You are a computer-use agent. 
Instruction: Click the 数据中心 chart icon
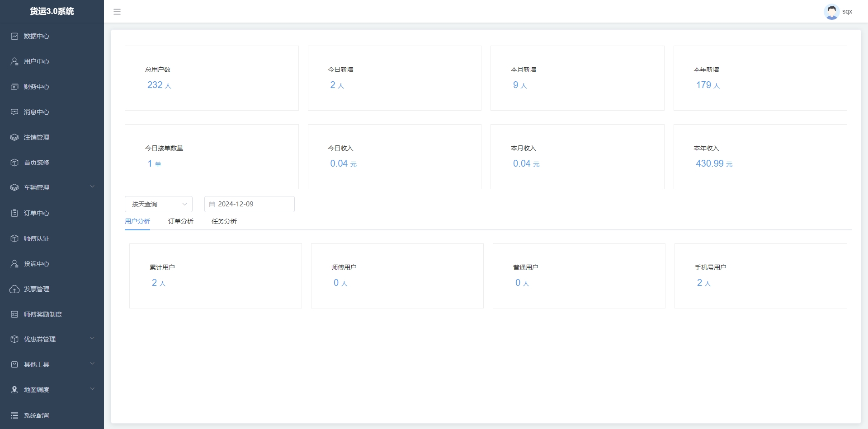click(14, 36)
